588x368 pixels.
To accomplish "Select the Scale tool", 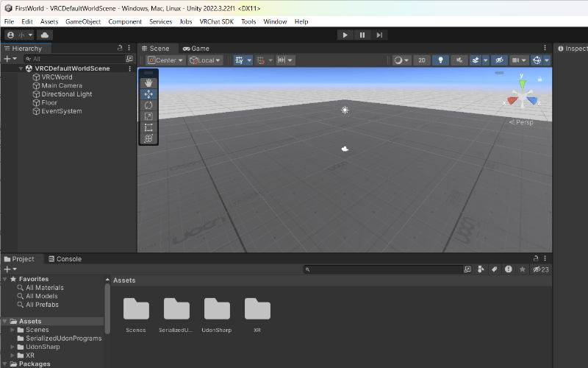I will pyautogui.click(x=148, y=116).
